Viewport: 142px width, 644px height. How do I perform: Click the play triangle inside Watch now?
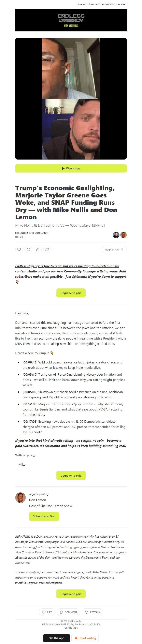click(63, 168)
